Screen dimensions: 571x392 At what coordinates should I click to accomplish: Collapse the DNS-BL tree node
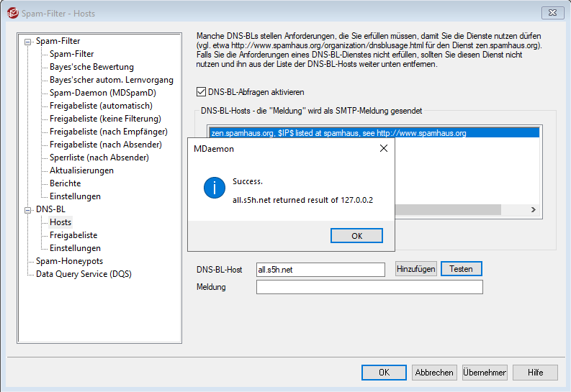[x=29, y=209]
